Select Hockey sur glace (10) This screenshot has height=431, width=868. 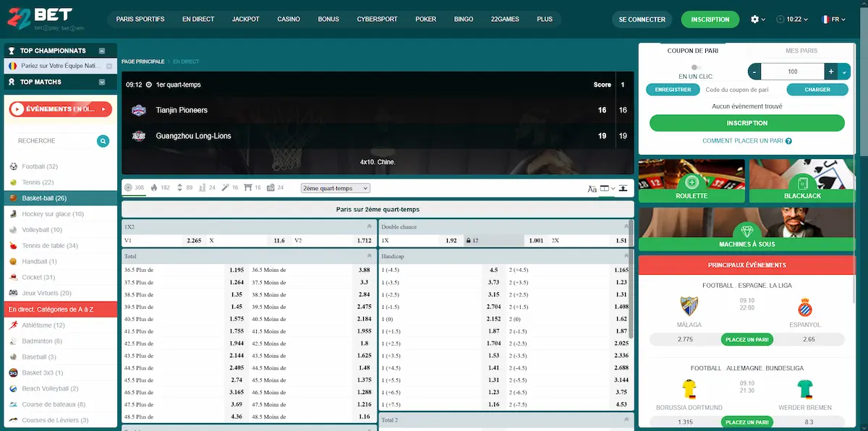coord(60,214)
